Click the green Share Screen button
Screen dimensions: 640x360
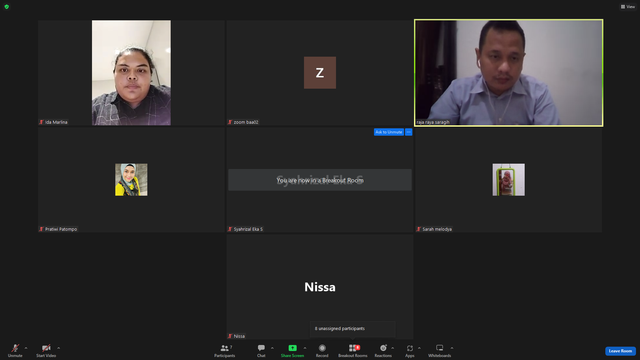tap(292, 350)
